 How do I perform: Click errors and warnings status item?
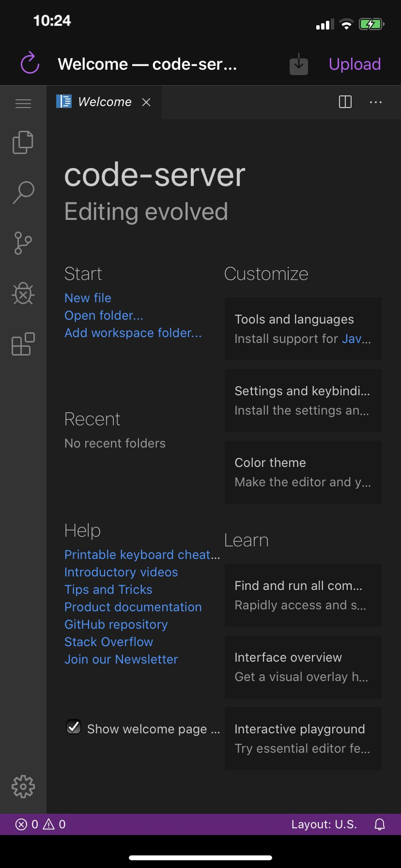[x=41, y=824]
